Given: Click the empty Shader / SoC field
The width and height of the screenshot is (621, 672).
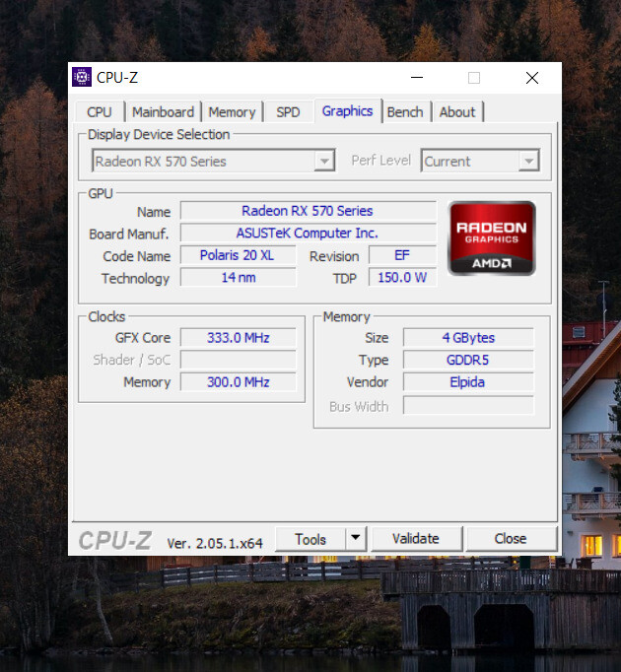Looking at the screenshot, I should pyautogui.click(x=238, y=360).
